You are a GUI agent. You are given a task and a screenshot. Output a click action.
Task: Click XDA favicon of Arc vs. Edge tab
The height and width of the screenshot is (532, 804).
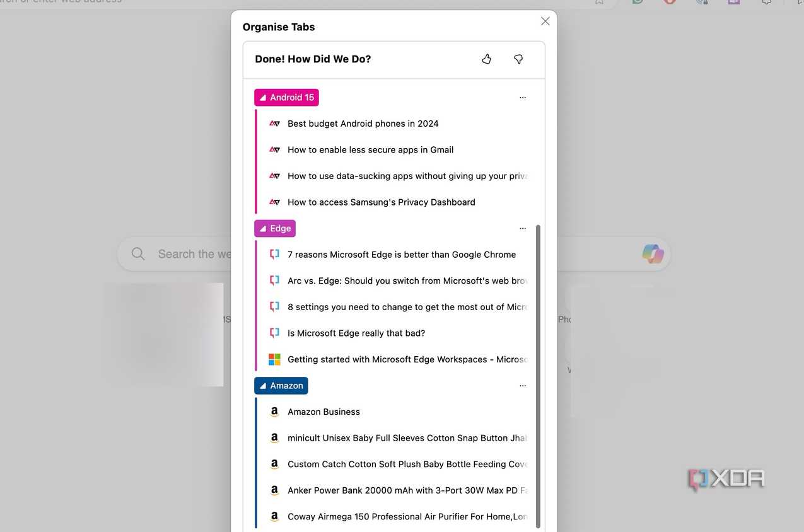tap(274, 281)
